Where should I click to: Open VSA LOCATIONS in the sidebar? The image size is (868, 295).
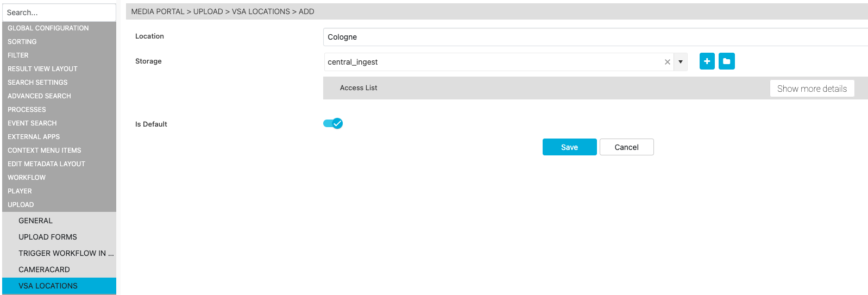[x=48, y=286]
